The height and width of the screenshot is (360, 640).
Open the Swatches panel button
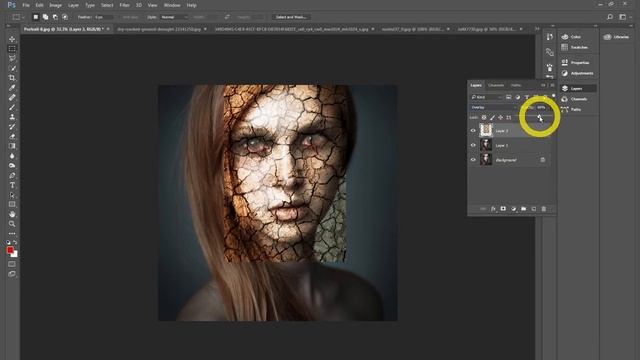coord(577,47)
